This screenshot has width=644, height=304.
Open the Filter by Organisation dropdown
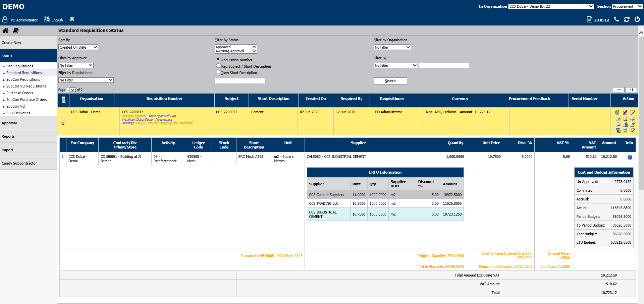pyautogui.click(x=392, y=47)
